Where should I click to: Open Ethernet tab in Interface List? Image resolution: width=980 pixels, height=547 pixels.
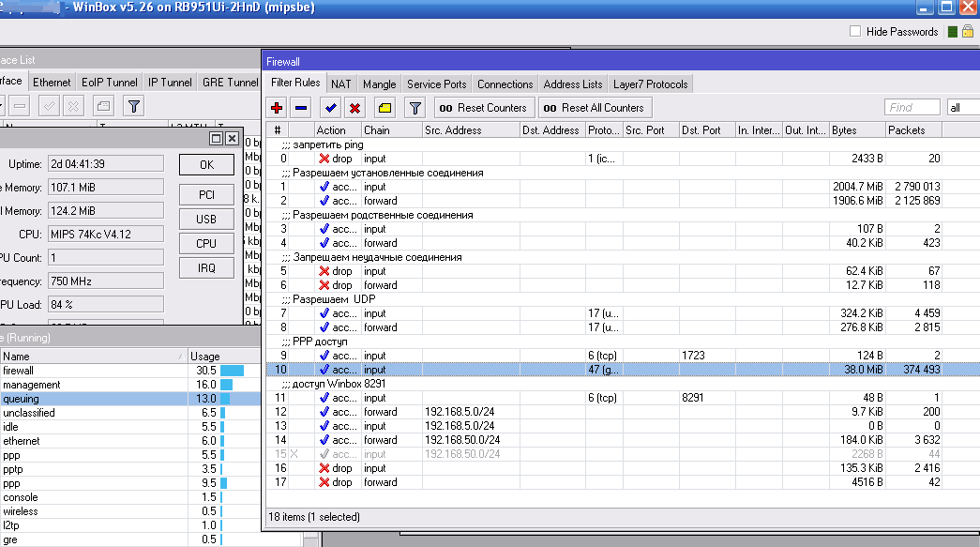(52, 82)
